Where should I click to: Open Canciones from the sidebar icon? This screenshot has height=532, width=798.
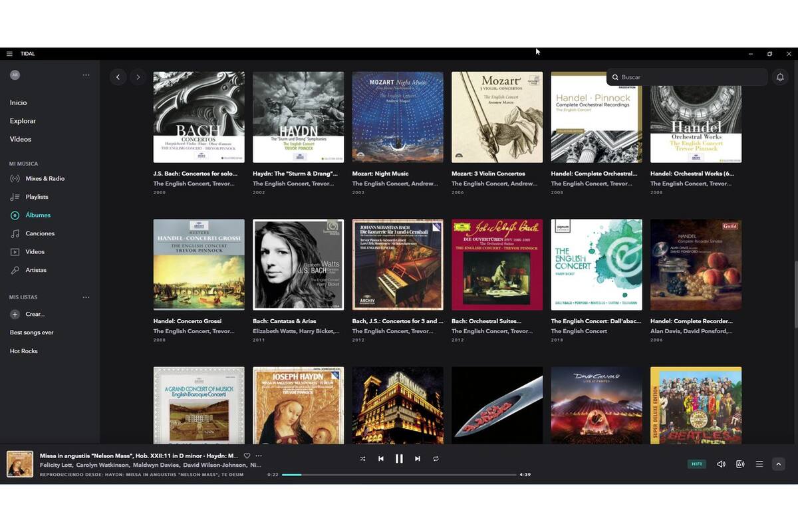click(x=15, y=233)
